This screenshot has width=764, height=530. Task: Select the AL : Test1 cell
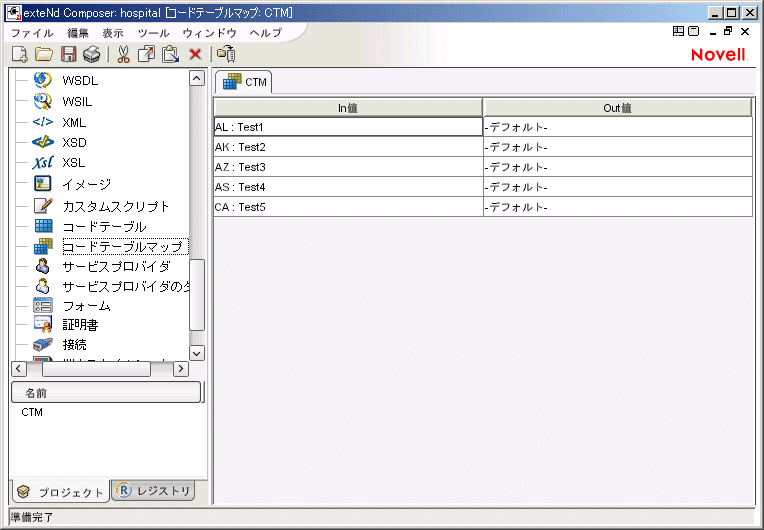[348, 127]
